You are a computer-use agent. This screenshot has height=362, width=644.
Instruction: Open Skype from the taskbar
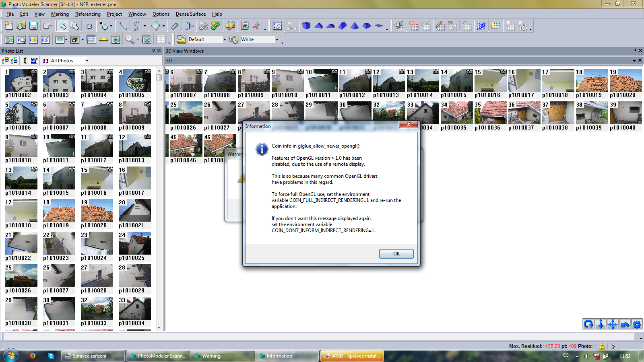(x=51, y=356)
